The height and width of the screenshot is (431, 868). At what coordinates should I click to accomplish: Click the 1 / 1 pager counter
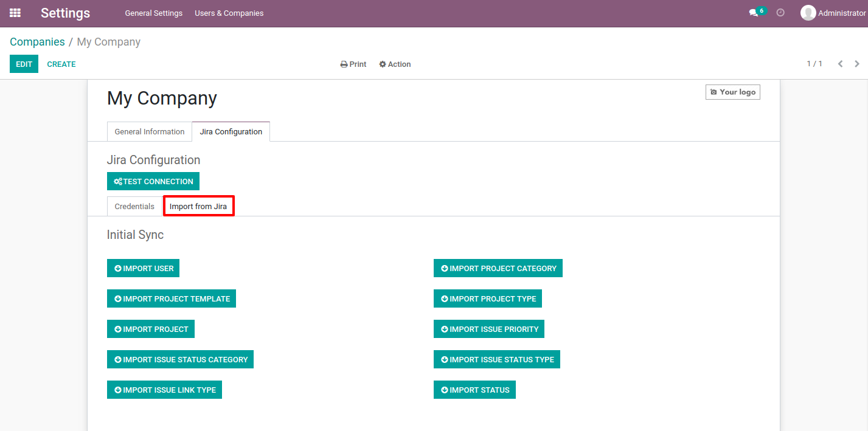pyautogui.click(x=814, y=64)
